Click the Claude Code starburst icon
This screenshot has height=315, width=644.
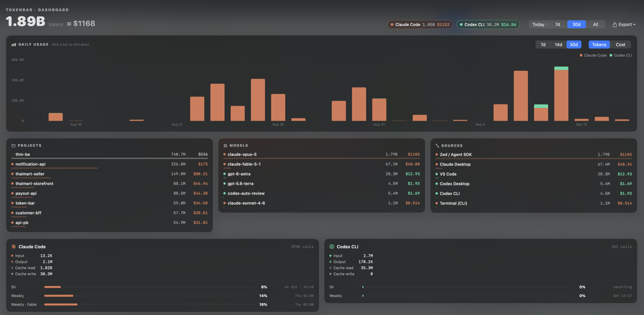(14, 247)
